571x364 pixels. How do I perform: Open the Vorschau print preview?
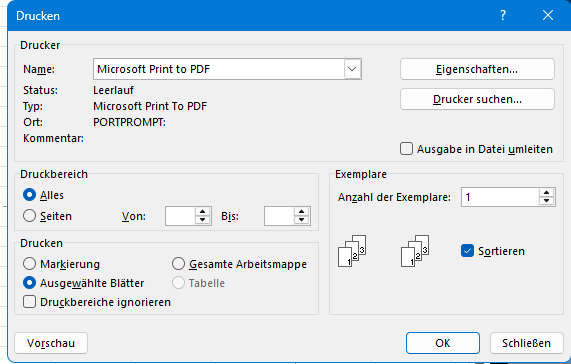(51, 343)
